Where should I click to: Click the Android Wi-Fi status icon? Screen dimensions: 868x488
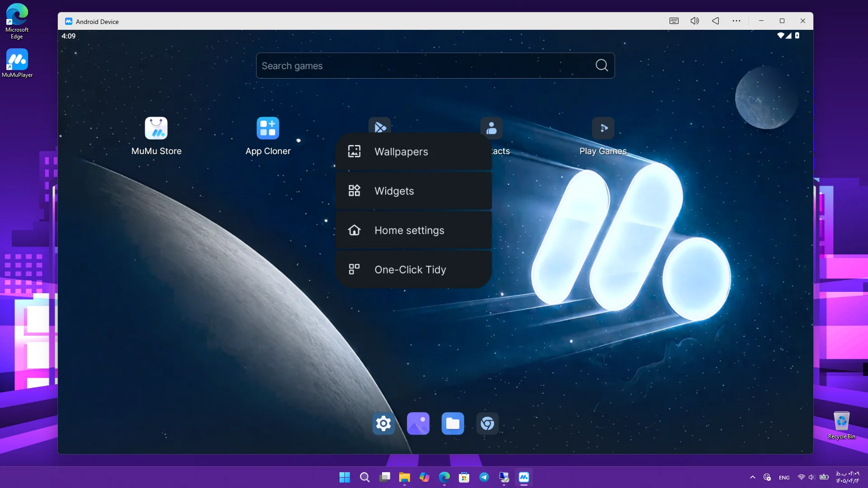781,36
